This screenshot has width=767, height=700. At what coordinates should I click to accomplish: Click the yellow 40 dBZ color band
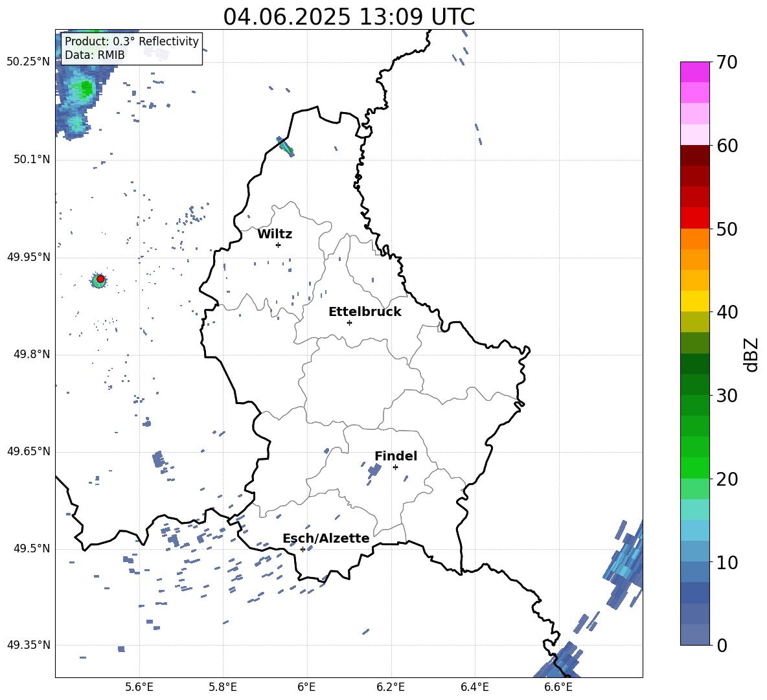tap(694, 301)
